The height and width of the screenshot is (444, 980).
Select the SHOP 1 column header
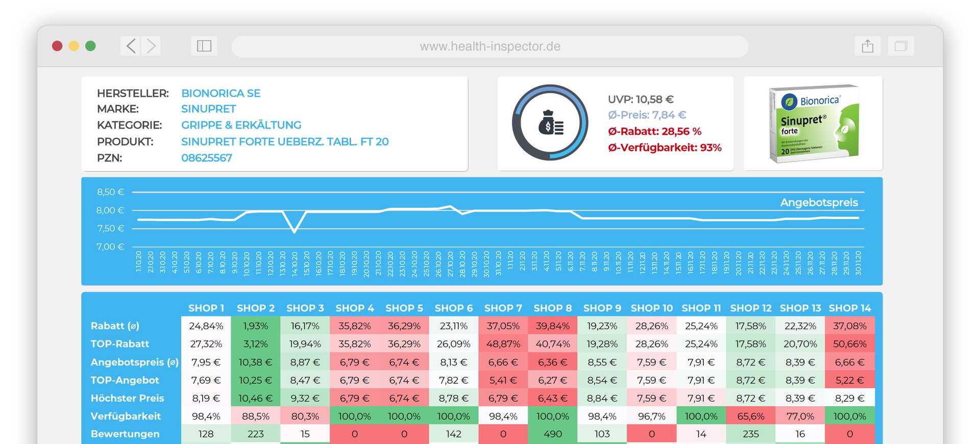click(206, 308)
